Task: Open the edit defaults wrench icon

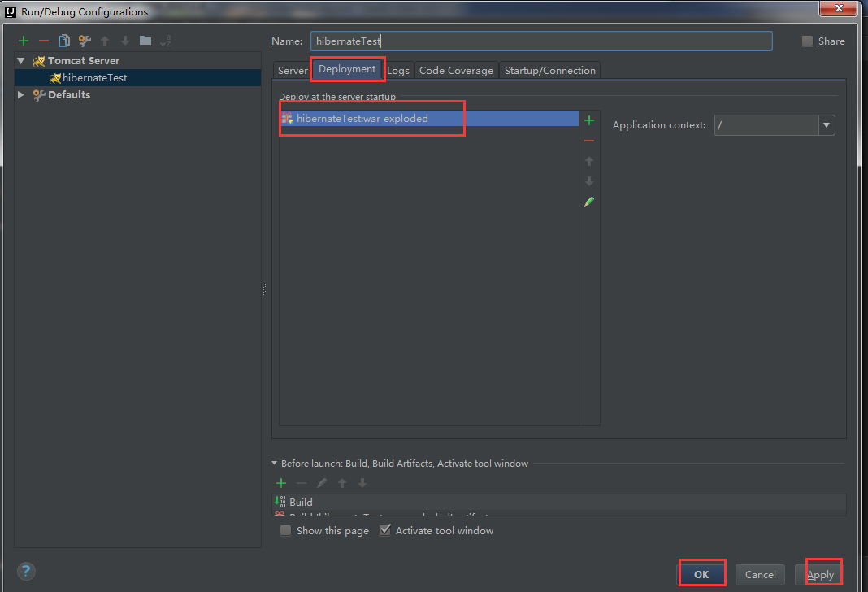Action: pyautogui.click(x=85, y=41)
